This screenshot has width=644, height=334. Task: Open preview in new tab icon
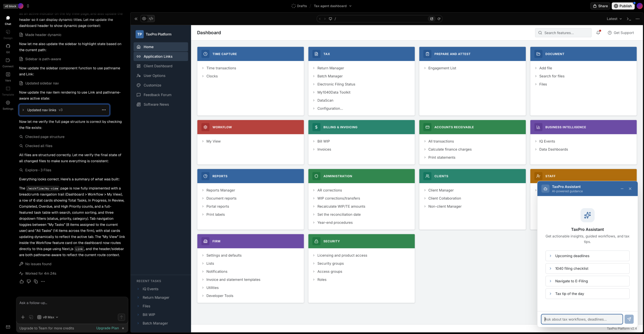pos(432,19)
